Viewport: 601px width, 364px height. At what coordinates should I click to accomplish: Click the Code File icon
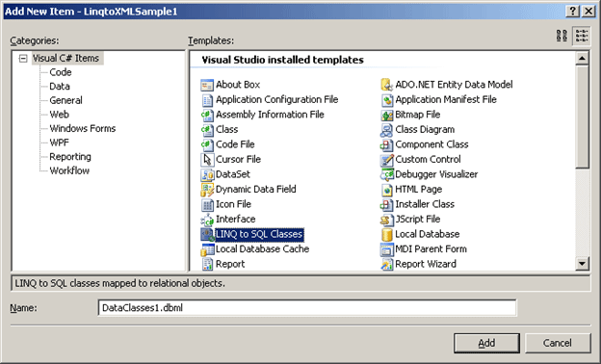pos(207,144)
